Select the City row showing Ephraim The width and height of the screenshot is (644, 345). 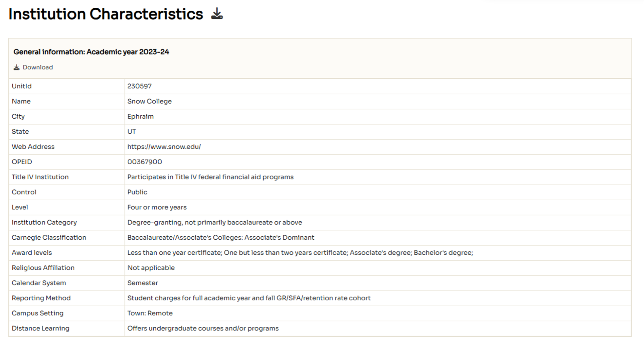[x=140, y=116]
